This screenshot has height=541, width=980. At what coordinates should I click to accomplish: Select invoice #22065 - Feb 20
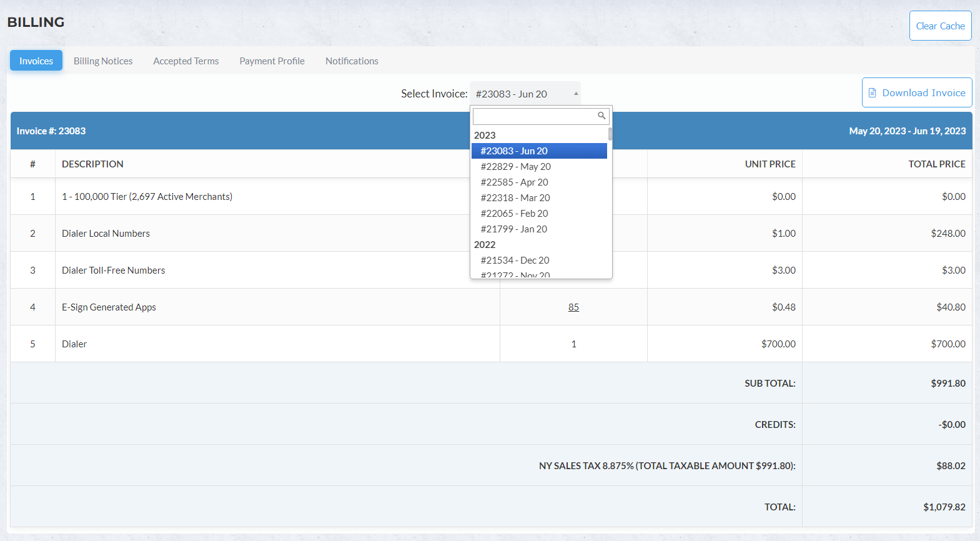(514, 214)
